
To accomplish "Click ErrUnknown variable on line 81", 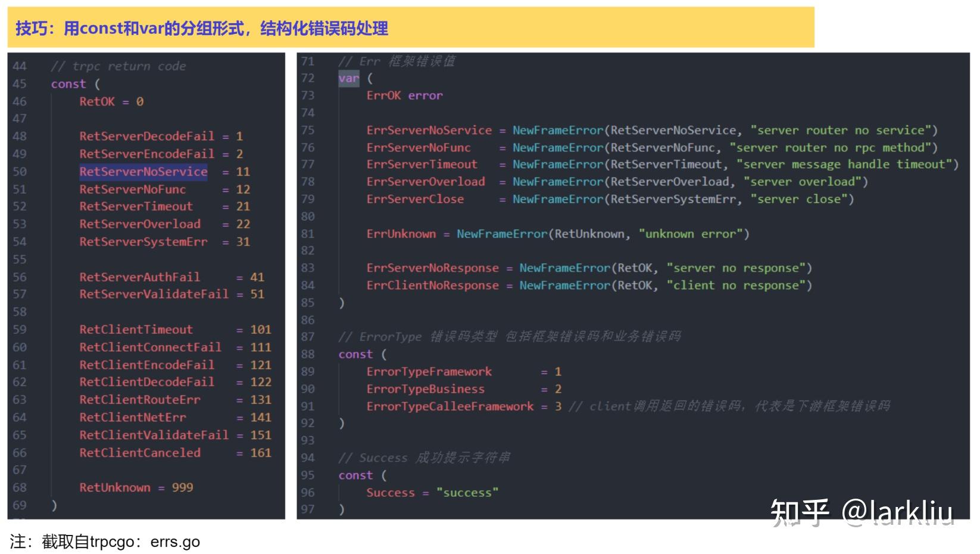I will [401, 234].
